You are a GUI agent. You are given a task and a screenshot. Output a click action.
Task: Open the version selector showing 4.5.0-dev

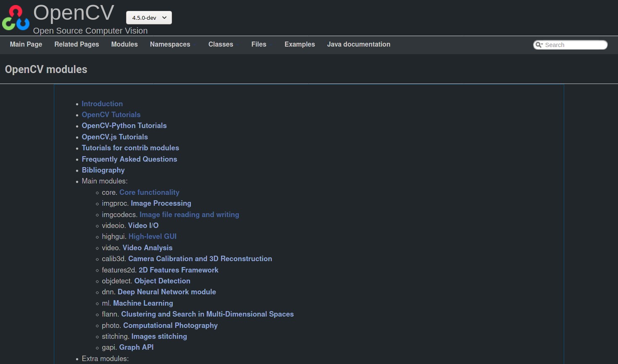149,18
